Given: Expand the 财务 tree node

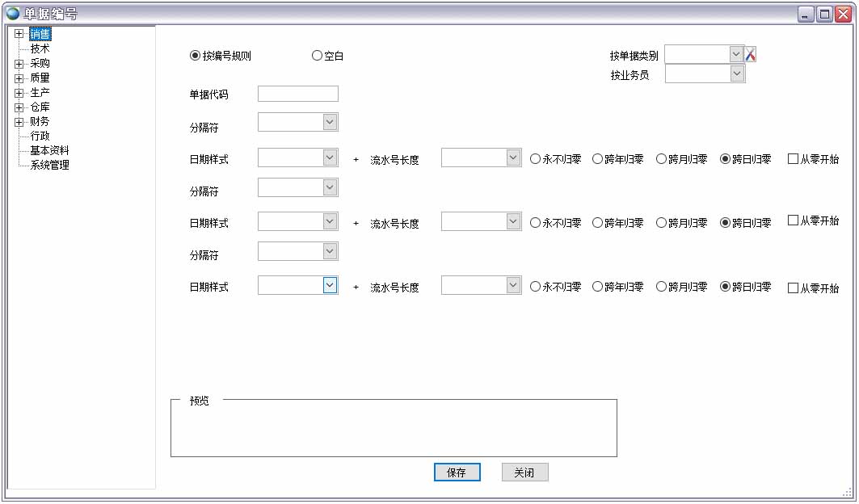Looking at the screenshot, I should point(18,121).
